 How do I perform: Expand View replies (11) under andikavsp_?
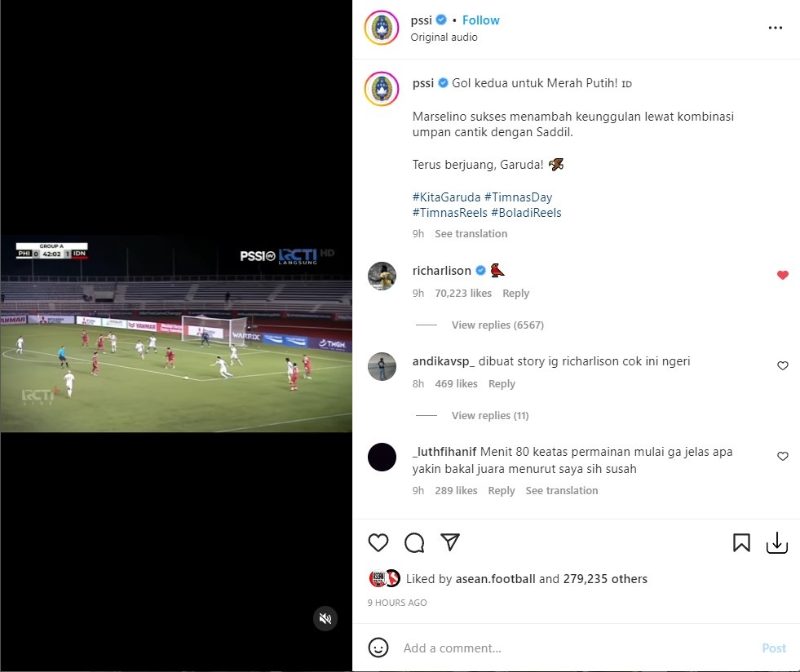point(490,415)
